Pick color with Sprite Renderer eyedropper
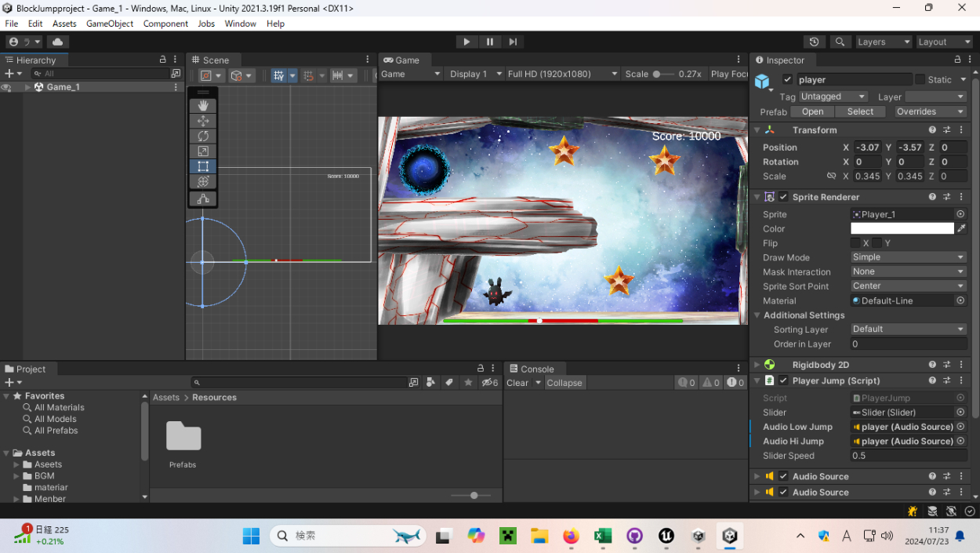This screenshot has width=980, height=553. [961, 228]
